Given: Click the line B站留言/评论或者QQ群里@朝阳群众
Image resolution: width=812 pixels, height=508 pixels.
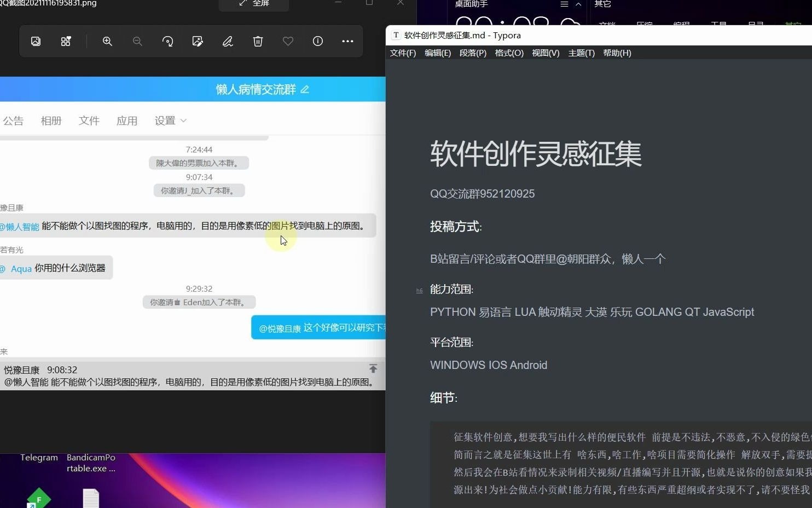Looking at the screenshot, I should (548, 259).
